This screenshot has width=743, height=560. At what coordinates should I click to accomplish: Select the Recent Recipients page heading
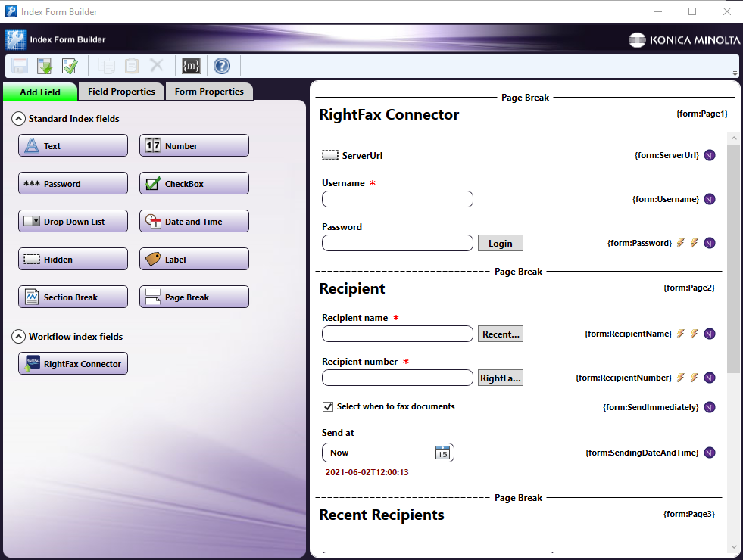pos(382,515)
